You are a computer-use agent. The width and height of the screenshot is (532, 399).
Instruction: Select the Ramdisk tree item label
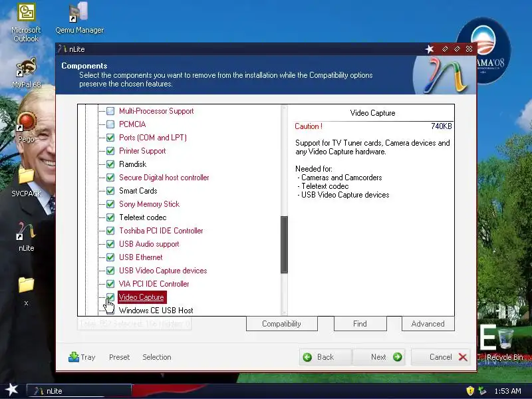(132, 164)
